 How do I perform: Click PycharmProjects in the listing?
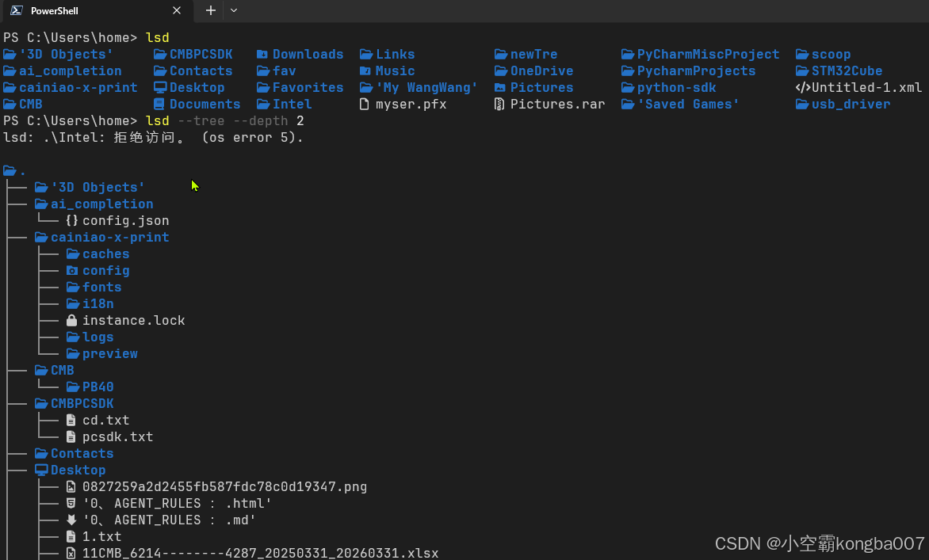click(696, 71)
